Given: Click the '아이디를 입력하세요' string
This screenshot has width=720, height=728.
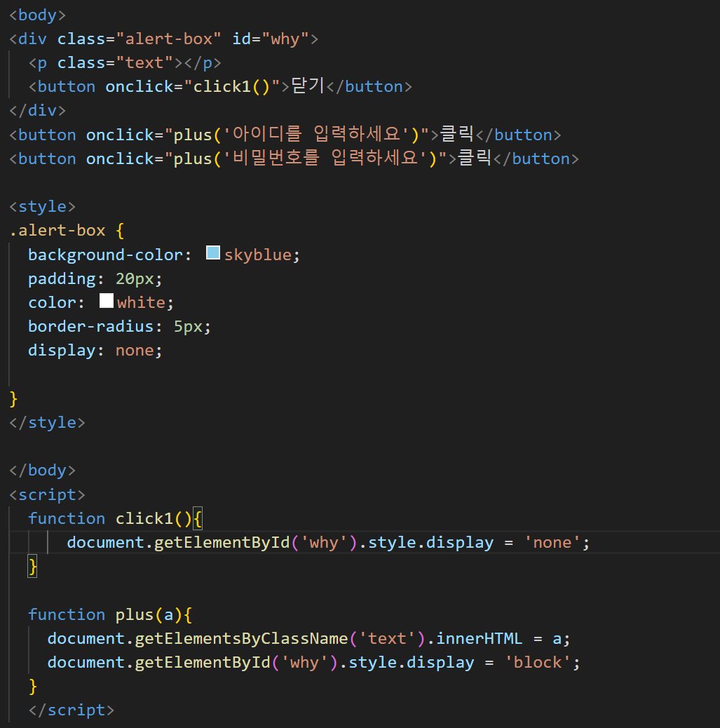Looking at the screenshot, I should tap(315, 135).
